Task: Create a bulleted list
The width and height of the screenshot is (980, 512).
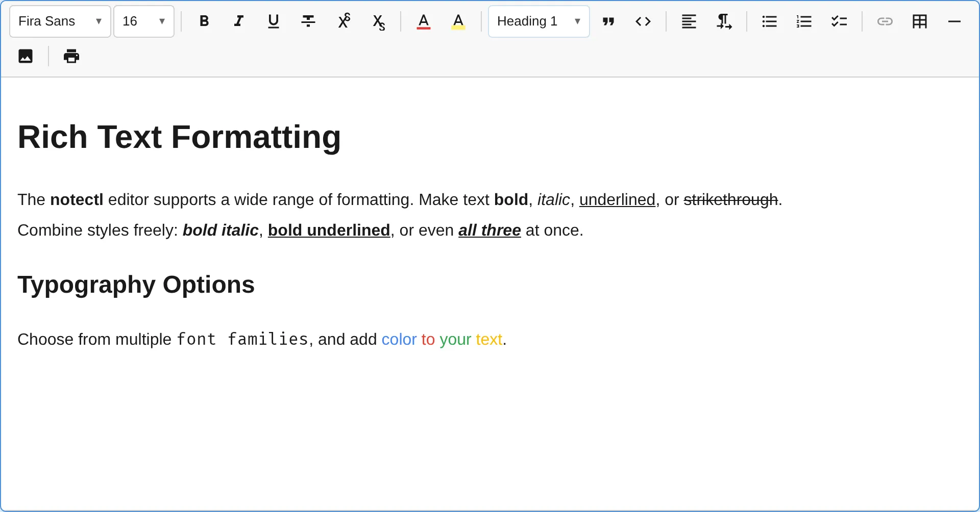Action: (769, 21)
